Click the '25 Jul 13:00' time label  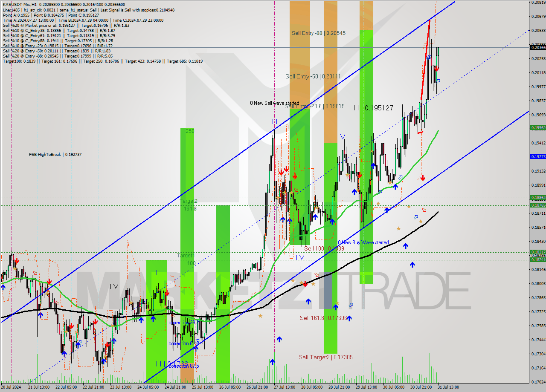click(x=203, y=387)
